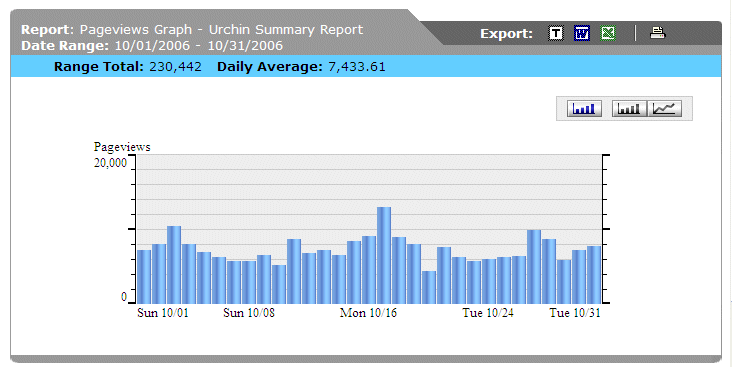Click the Mon 10/16 axis label

coord(368,313)
